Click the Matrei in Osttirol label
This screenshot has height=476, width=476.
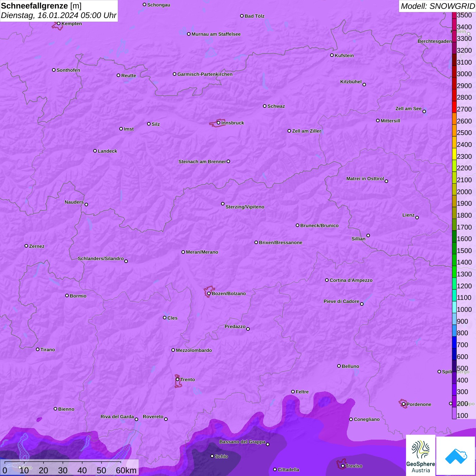(365, 178)
